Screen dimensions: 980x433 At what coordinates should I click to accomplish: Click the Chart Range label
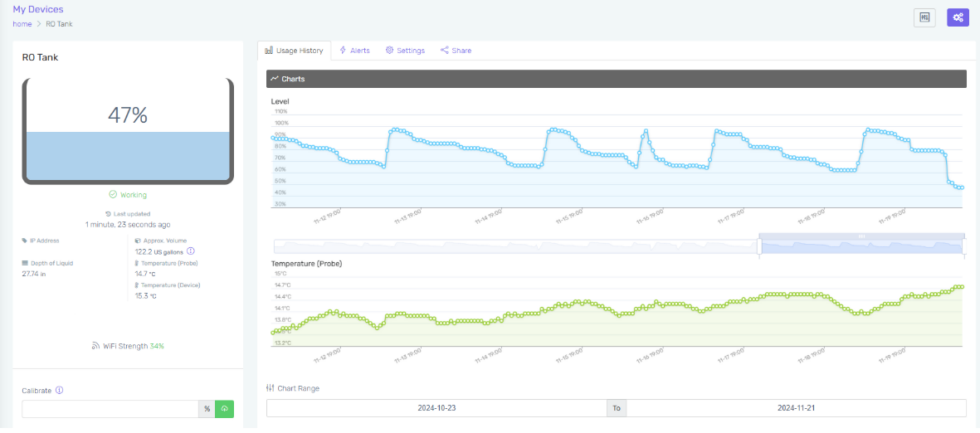(x=298, y=388)
